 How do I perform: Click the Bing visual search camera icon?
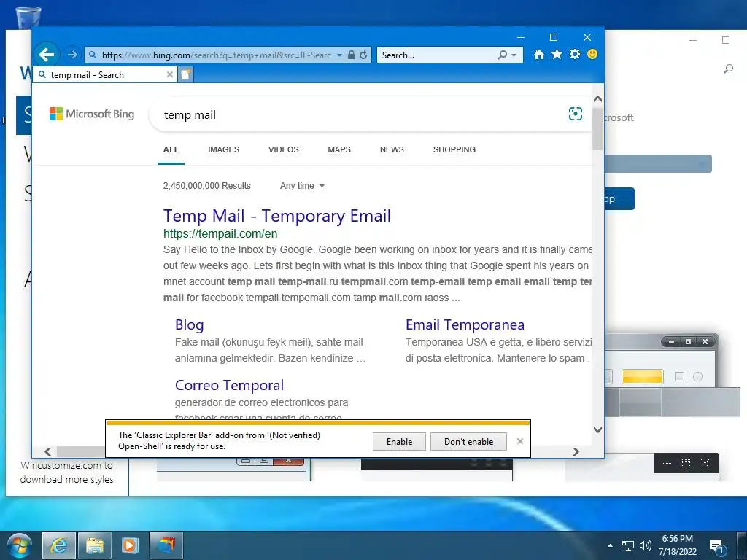[x=576, y=114]
